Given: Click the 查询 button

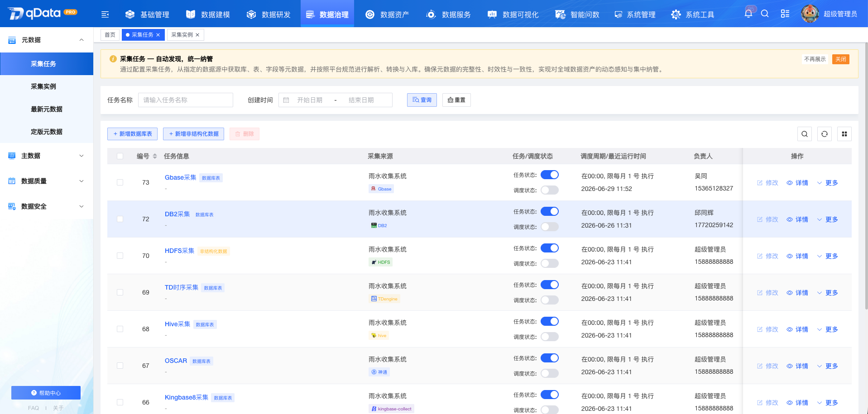Looking at the screenshot, I should [422, 100].
